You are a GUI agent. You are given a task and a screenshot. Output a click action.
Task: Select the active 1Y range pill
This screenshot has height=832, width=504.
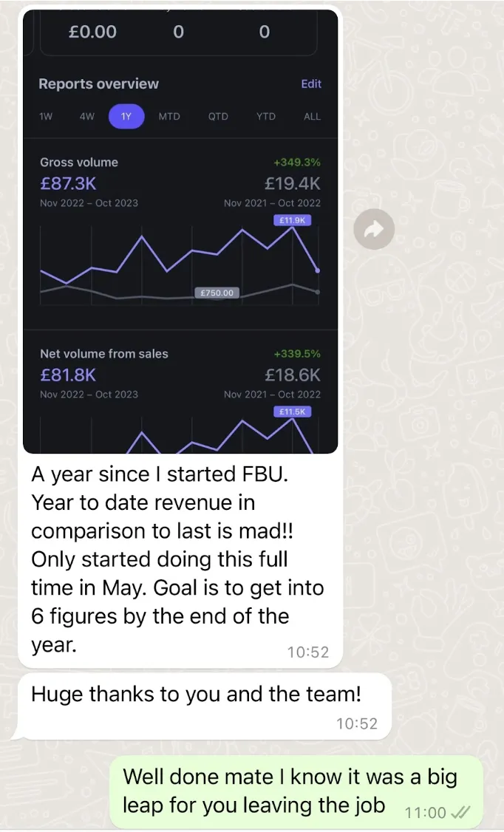pos(126,116)
